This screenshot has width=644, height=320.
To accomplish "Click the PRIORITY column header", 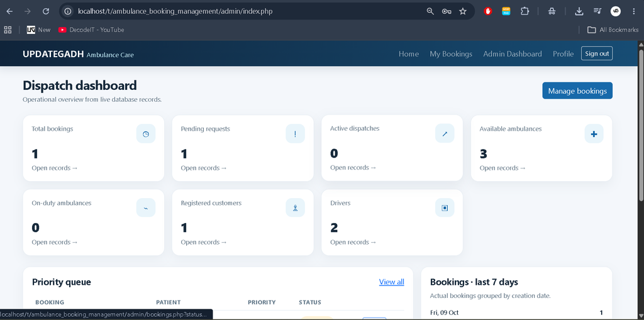I will [262, 302].
